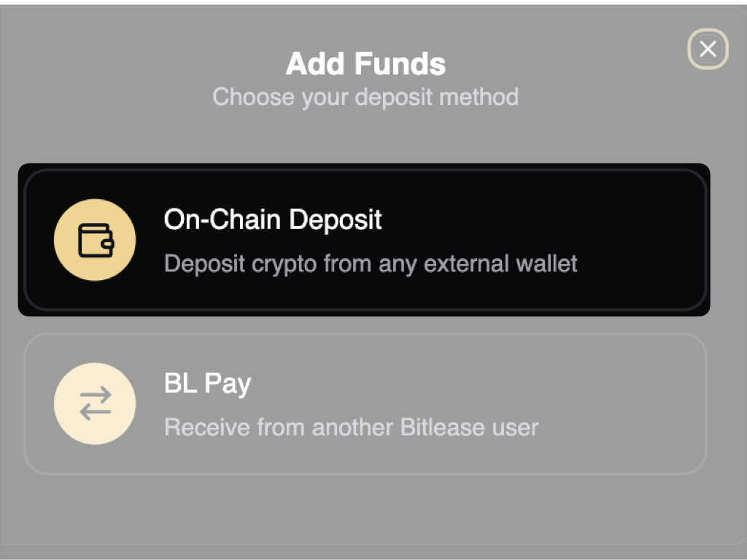Click blank dialog area below the BL Pay card
This screenshot has height=560, width=747.
tap(365, 510)
